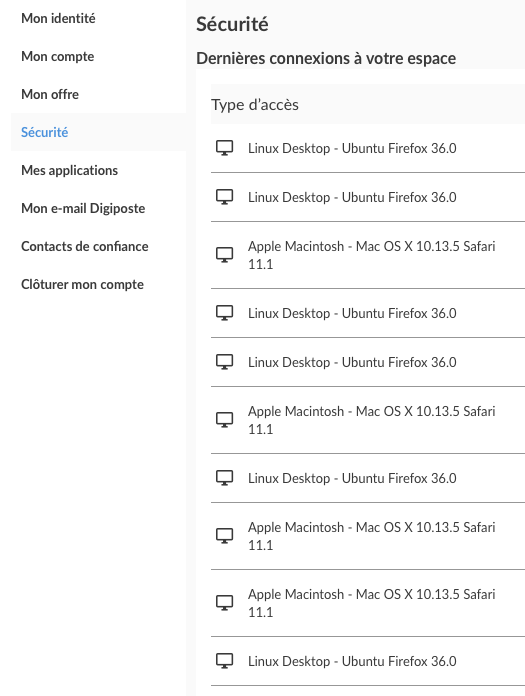The height and width of the screenshot is (696, 525).
Task: Select Clôturer mon compte option
Action: coord(83,284)
